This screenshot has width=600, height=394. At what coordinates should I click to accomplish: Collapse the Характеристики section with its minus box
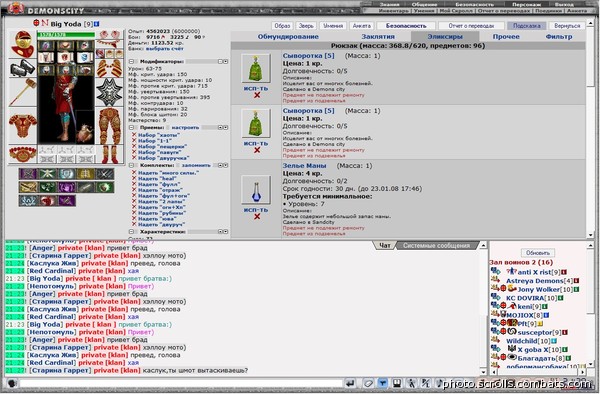[x=131, y=231]
